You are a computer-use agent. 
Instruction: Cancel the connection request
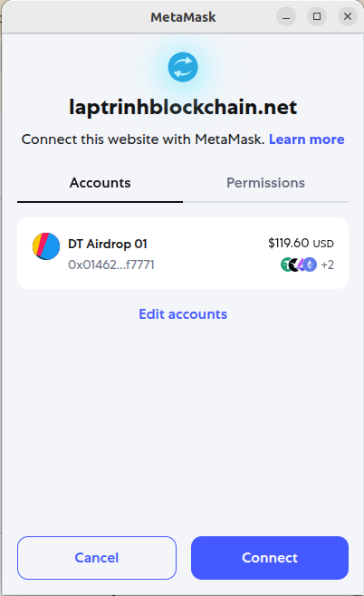click(97, 558)
